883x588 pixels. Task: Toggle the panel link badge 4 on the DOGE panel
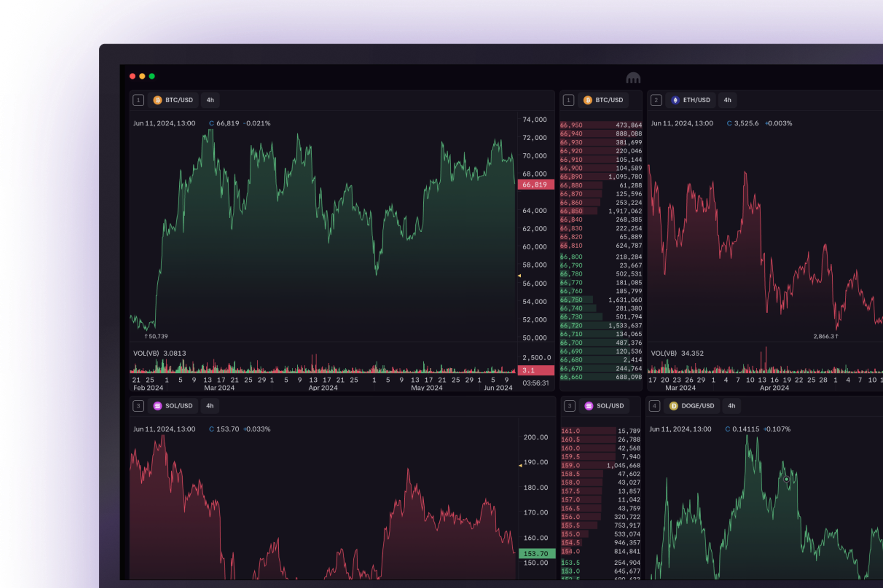point(655,406)
